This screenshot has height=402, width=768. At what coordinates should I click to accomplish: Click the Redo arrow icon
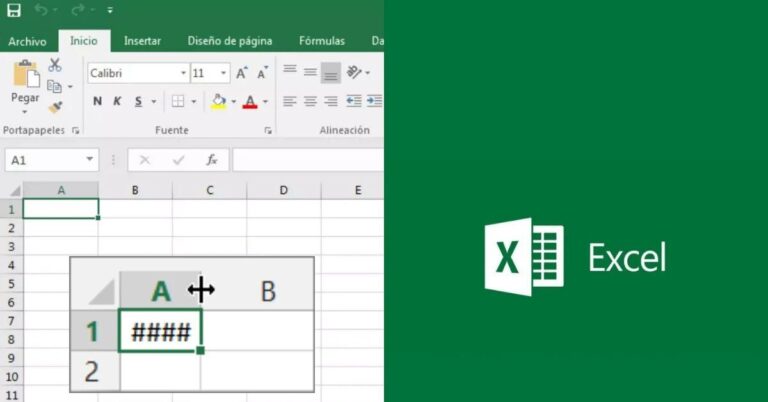(x=78, y=9)
